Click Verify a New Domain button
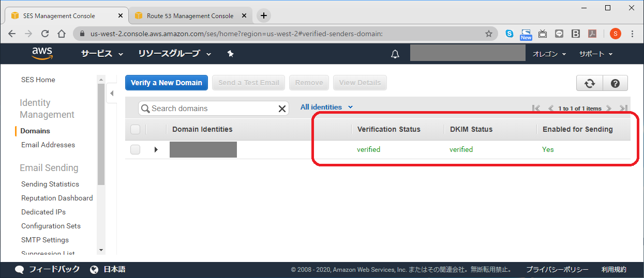This screenshot has width=644, height=278. [x=167, y=83]
